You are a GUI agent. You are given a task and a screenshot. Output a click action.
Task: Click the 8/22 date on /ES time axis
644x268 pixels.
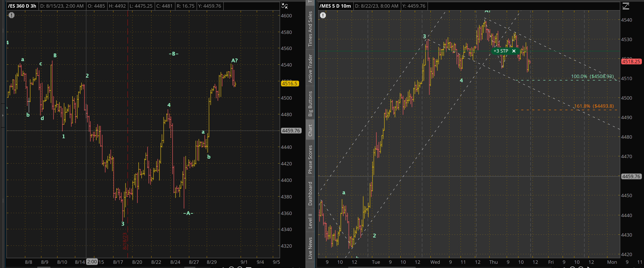pos(156,262)
